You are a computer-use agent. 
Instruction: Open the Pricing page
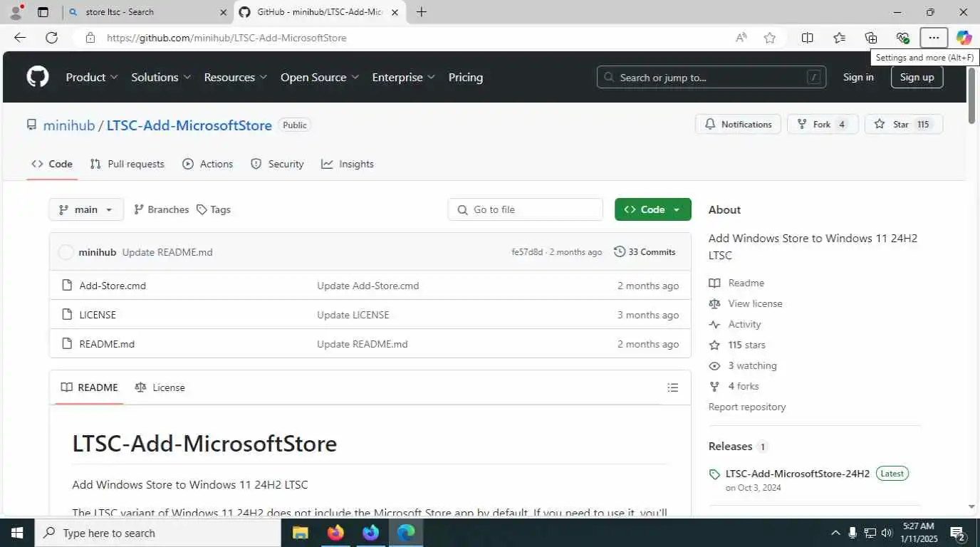[x=466, y=77]
